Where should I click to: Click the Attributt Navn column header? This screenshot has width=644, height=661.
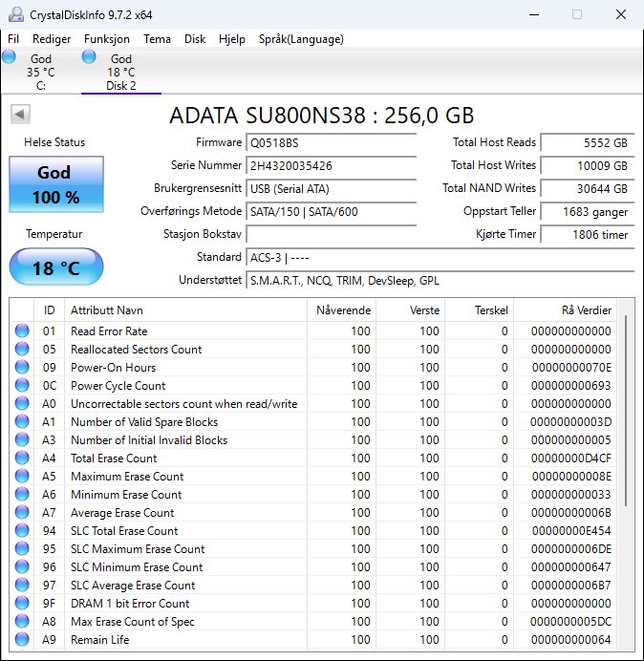tap(185, 310)
